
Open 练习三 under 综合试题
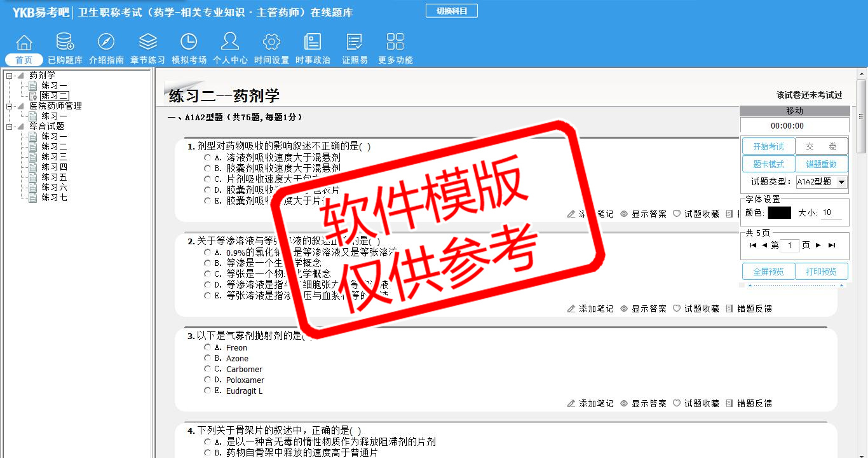tap(54, 157)
